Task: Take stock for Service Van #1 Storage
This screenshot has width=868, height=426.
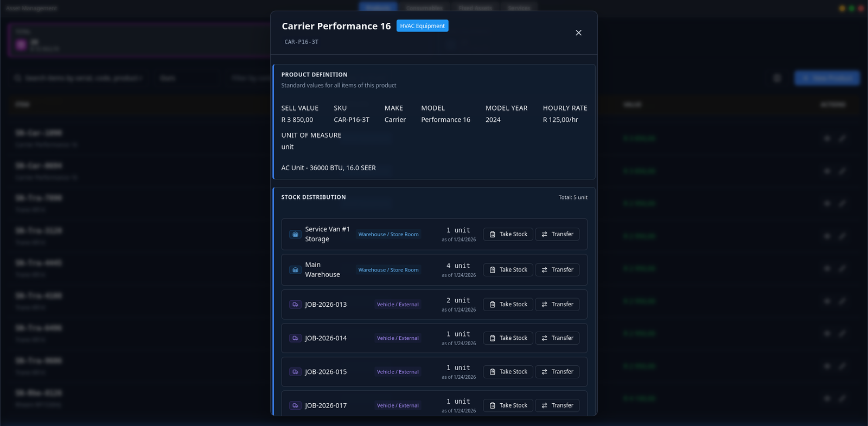Action: [x=508, y=234]
